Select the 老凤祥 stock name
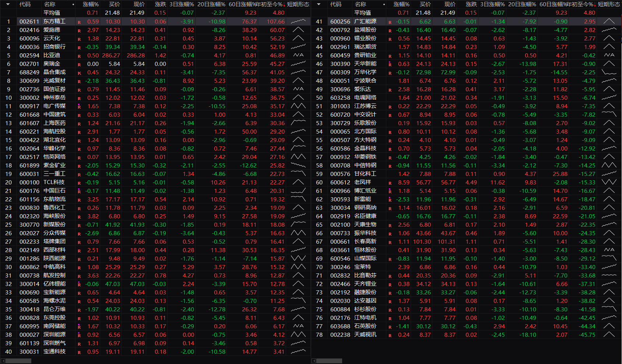 (363, 183)
